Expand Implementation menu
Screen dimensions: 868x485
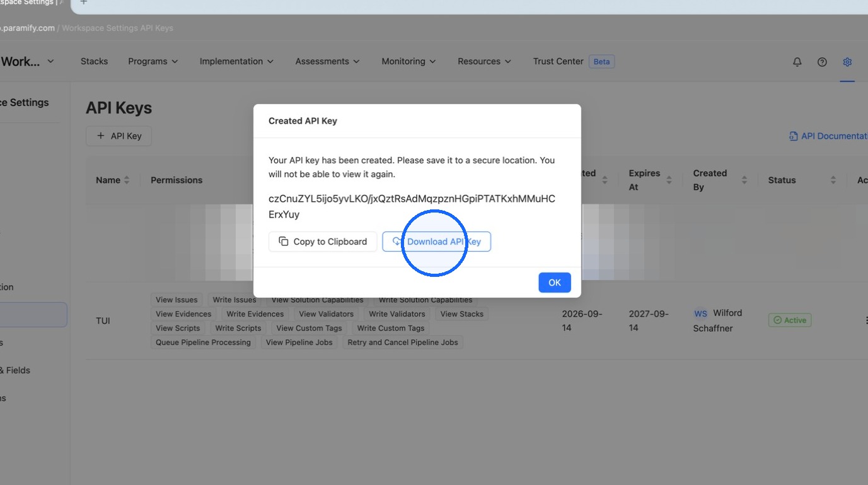point(236,61)
